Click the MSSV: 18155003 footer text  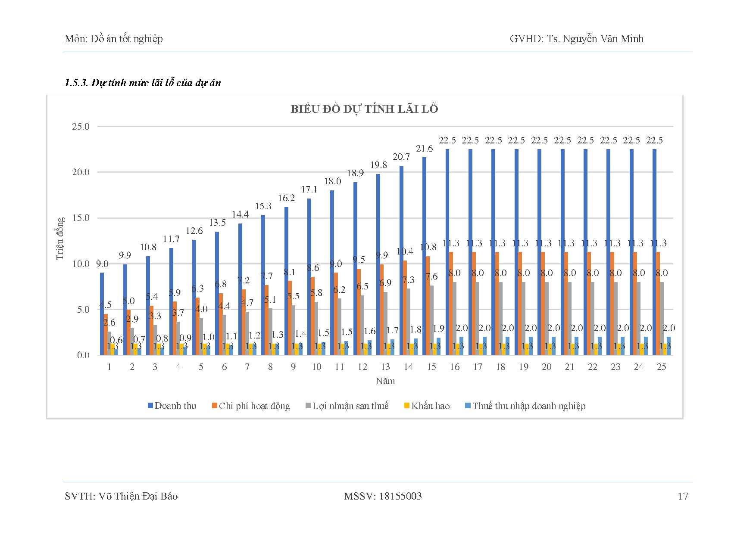point(383,496)
